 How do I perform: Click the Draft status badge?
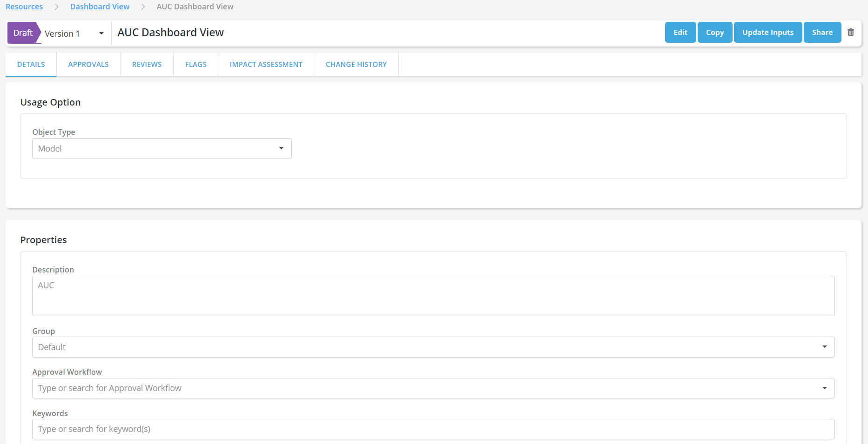tap(23, 33)
